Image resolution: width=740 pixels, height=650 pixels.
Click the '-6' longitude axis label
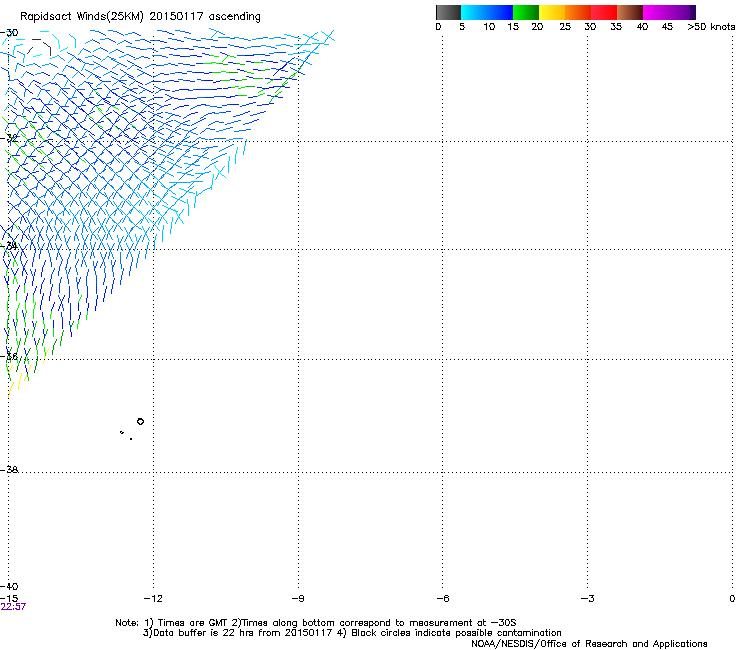(x=442, y=599)
